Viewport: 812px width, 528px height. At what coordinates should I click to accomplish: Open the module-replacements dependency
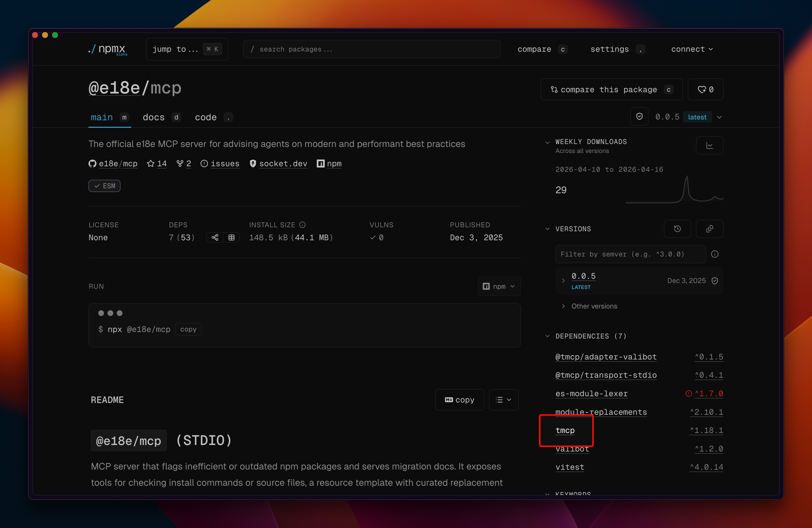tap(601, 412)
